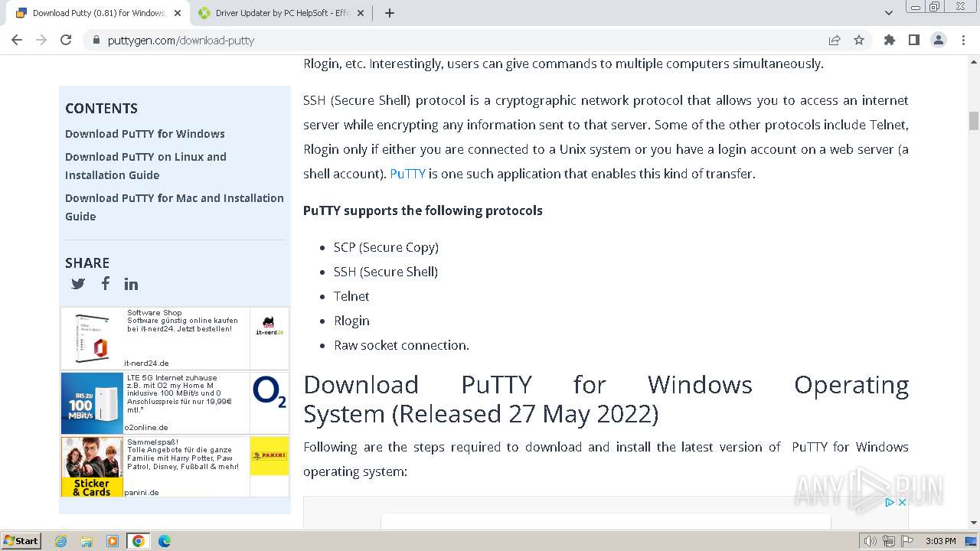Open media player from taskbar
Screen dimensions: 980x551
click(x=113, y=541)
